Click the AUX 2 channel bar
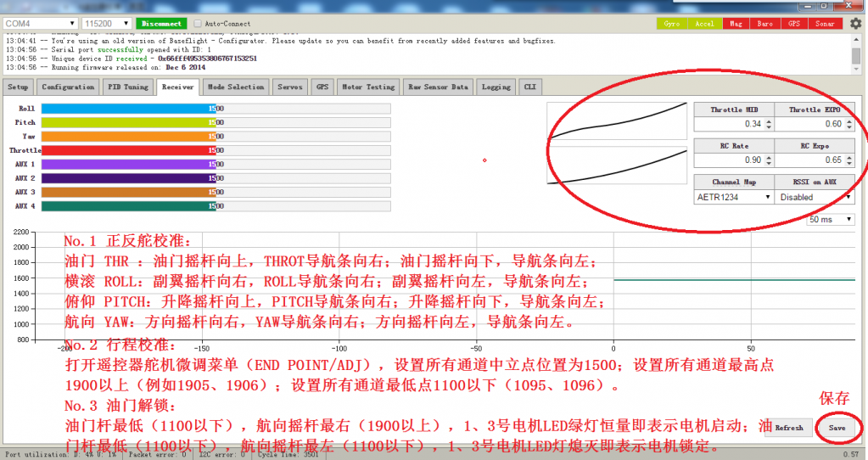868x460 pixels. tap(216, 178)
